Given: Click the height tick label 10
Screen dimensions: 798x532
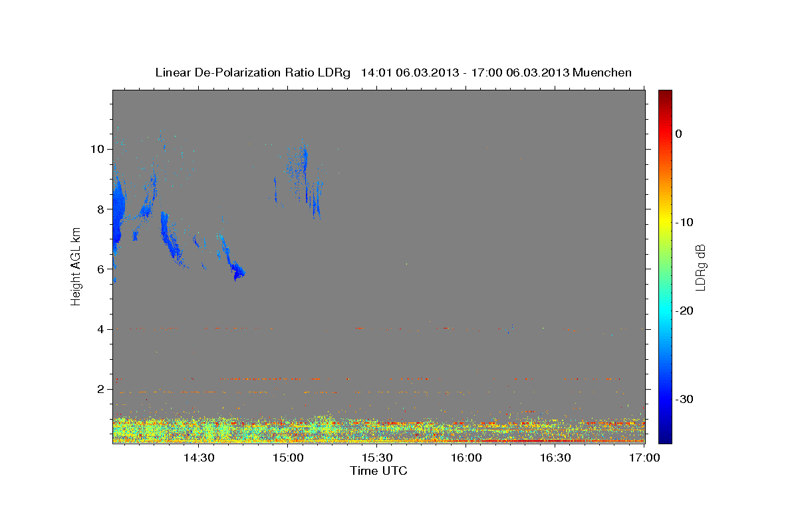Looking at the screenshot, I should [98, 149].
